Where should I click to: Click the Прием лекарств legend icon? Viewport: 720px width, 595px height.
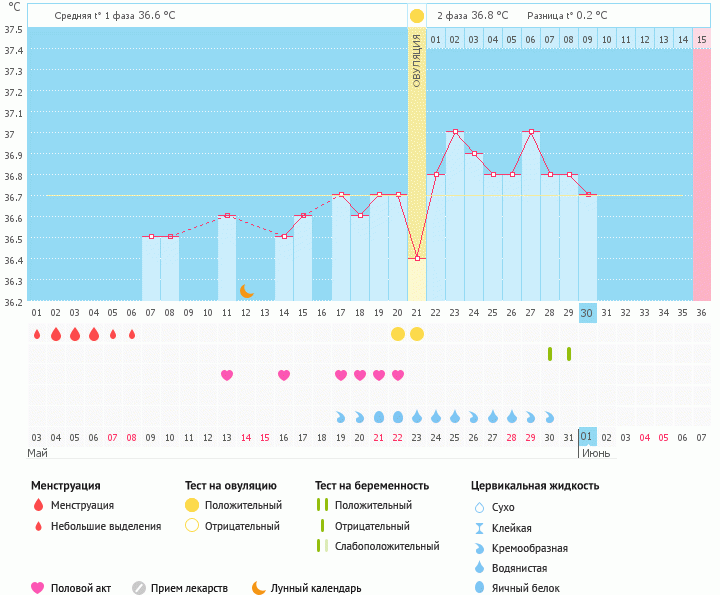point(139,588)
